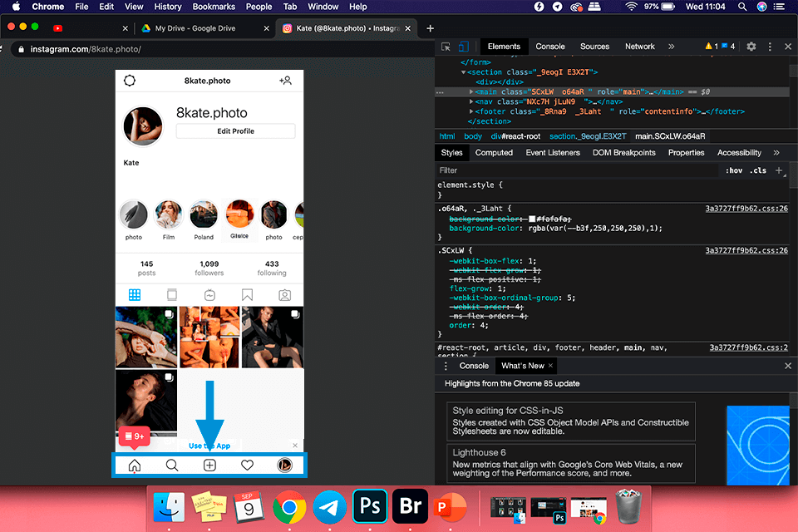
Task: Open Instagram search magnifier icon
Action: click(x=172, y=465)
